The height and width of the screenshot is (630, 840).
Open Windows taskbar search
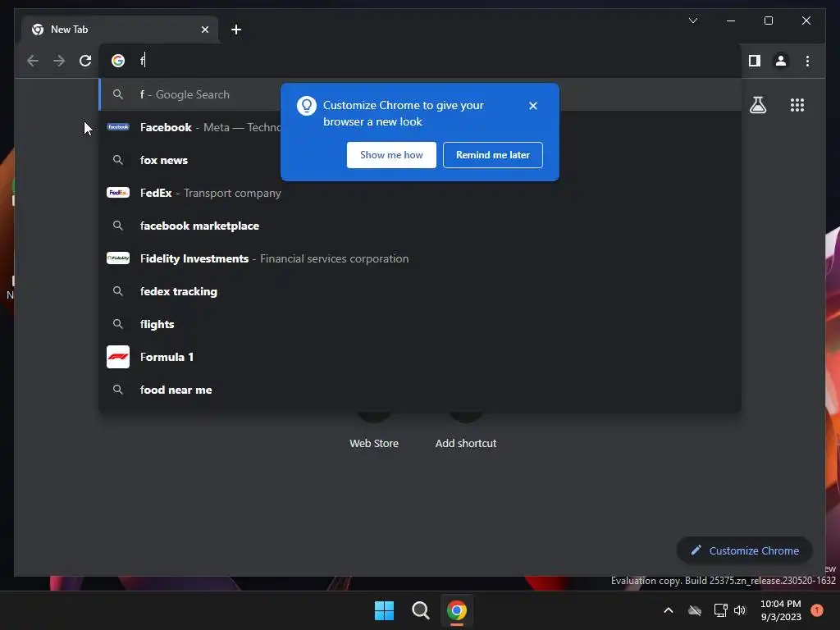click(x=421, y=610)
